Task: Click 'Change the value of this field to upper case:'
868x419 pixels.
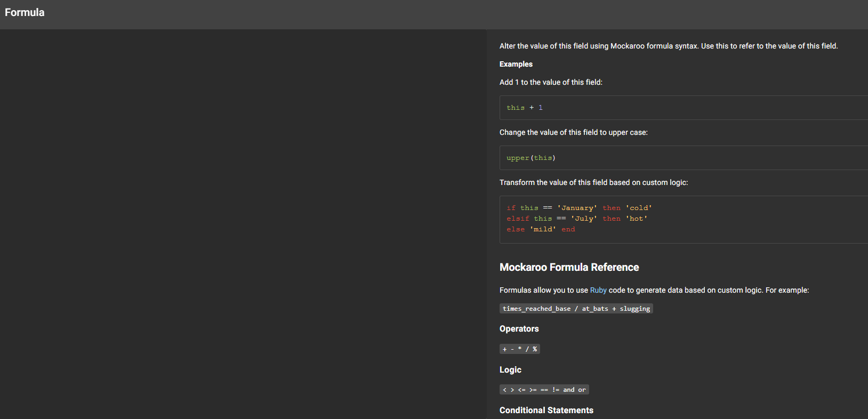Action: click(574, 132)
